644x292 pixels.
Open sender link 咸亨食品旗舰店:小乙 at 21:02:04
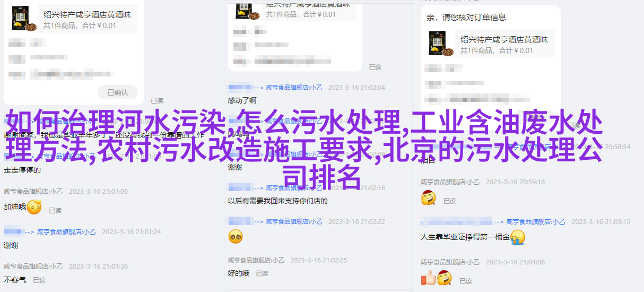click(x=294, y=88)
